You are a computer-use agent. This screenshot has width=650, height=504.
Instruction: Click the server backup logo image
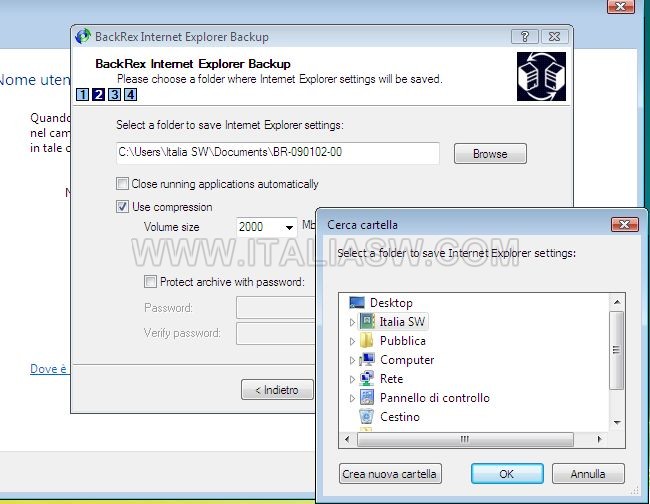coord(541,76)
